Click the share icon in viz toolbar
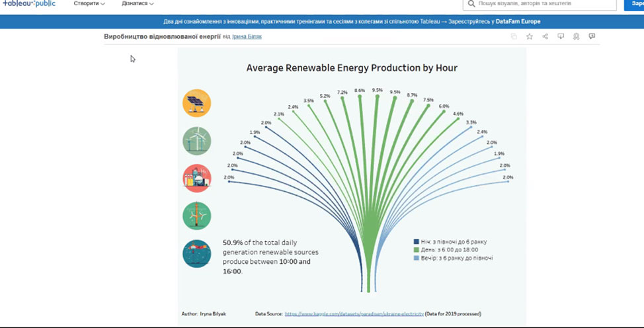This screenshot has height=328, width=644. 545,37
